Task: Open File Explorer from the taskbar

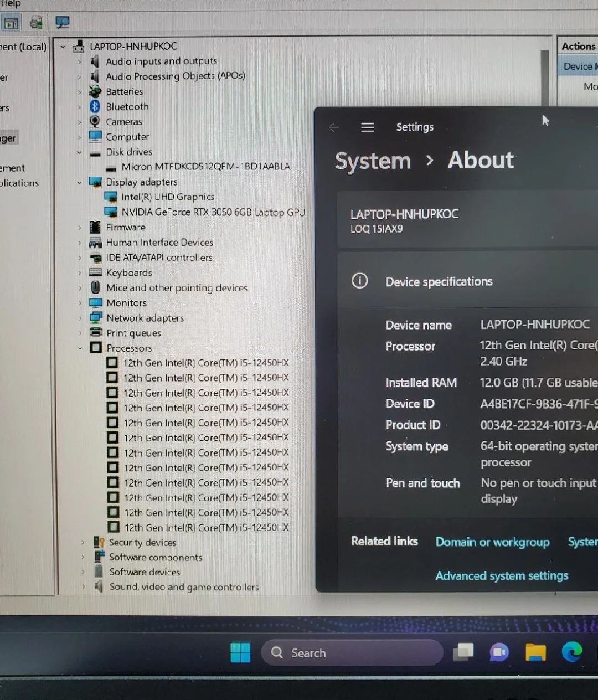Action: tap(535, 652)
